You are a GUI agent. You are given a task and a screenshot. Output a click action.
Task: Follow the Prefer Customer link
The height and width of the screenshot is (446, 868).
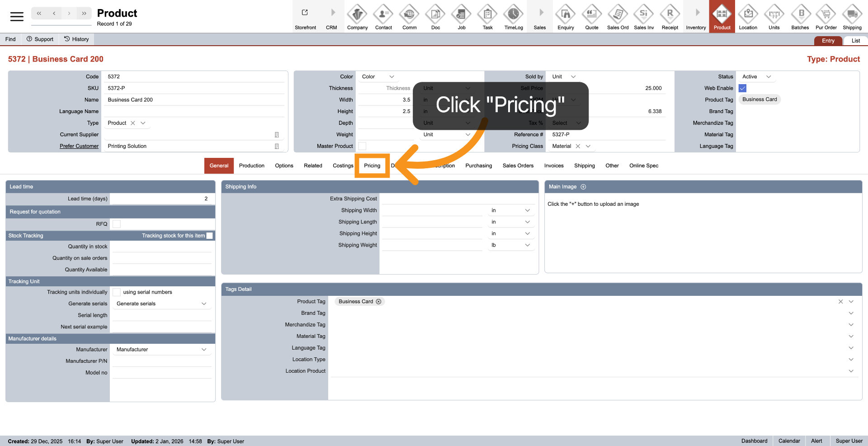click(x=79, y=146)
